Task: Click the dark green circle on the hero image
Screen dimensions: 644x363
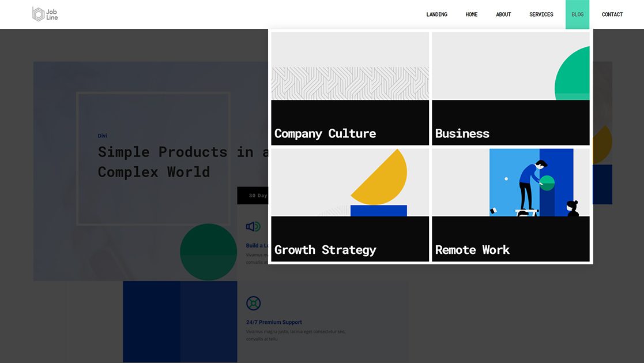Action: click(208, 251)
